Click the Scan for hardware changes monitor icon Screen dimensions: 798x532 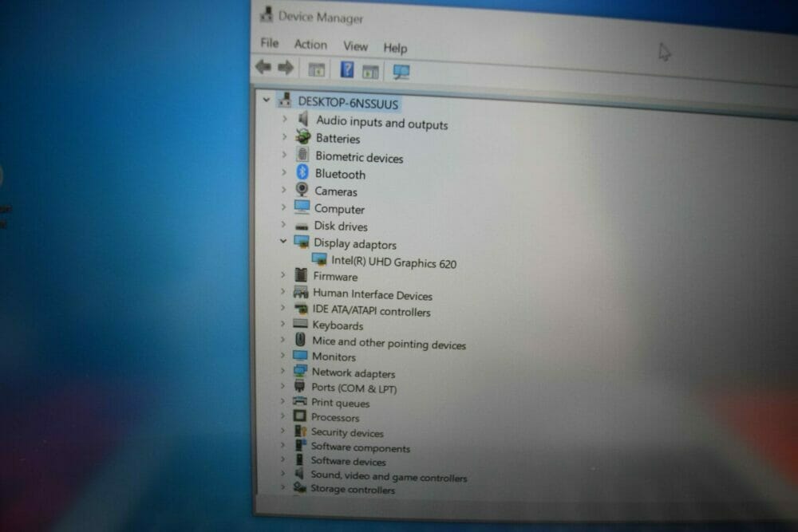[x=401, y=73]
